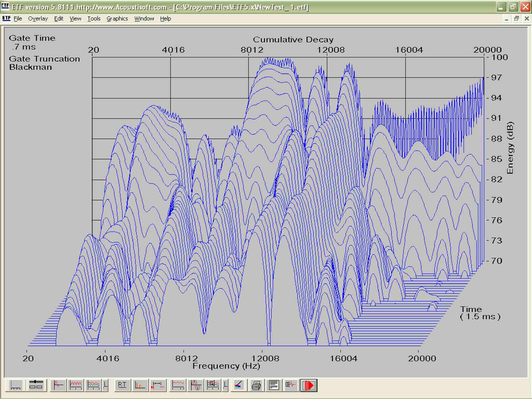Open the File menu
Viewport: 532px width, 399px height.
pyautogui.click(x=18, y=18)
